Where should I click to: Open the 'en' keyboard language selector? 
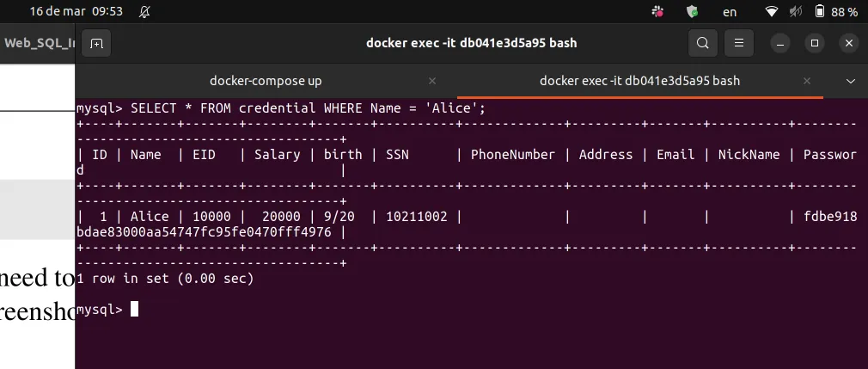coord(730,12)
